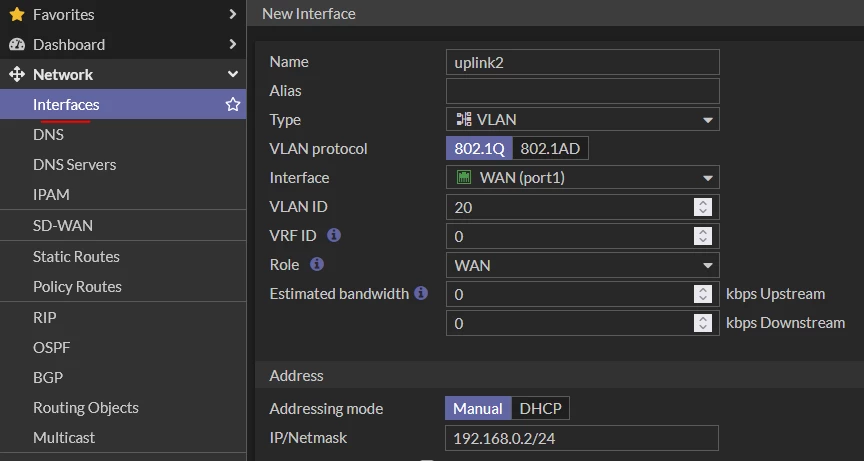Viewport: 864px width, 461px height.
Task: Click the VLAN protocol label
Action: (x=318, y=149)
